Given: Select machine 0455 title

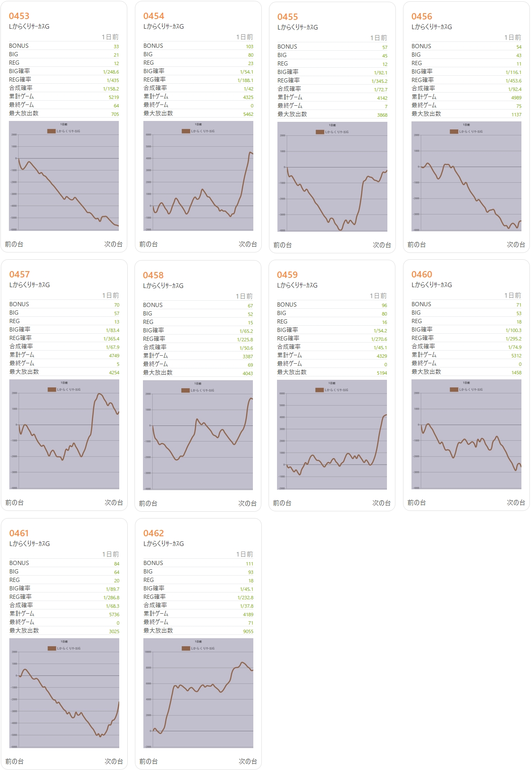Looking at the screenshot, I should point(288,17).
